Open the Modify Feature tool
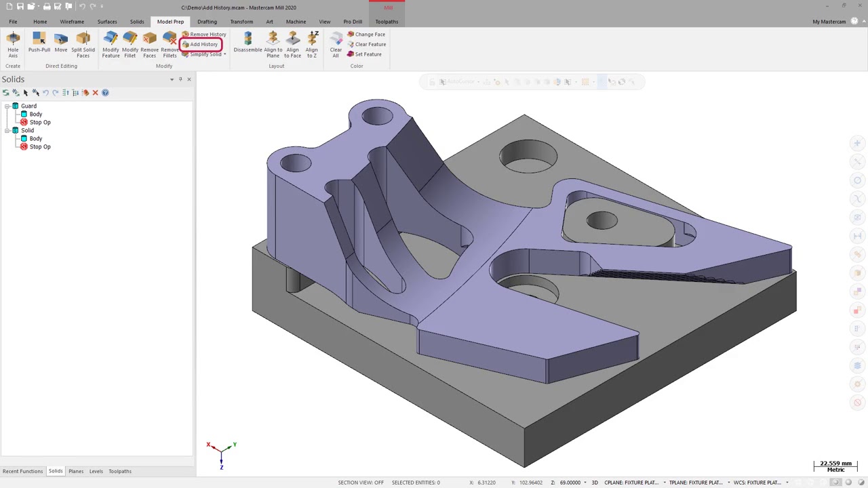Image resolution: width=868 pixels, height=488 pixels. [111, 45]
